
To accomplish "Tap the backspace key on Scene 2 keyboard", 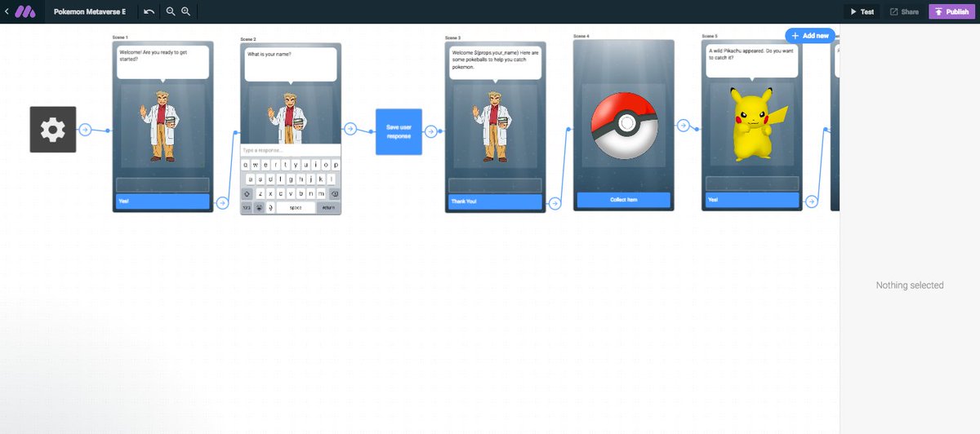I will (x=335, y=194).
